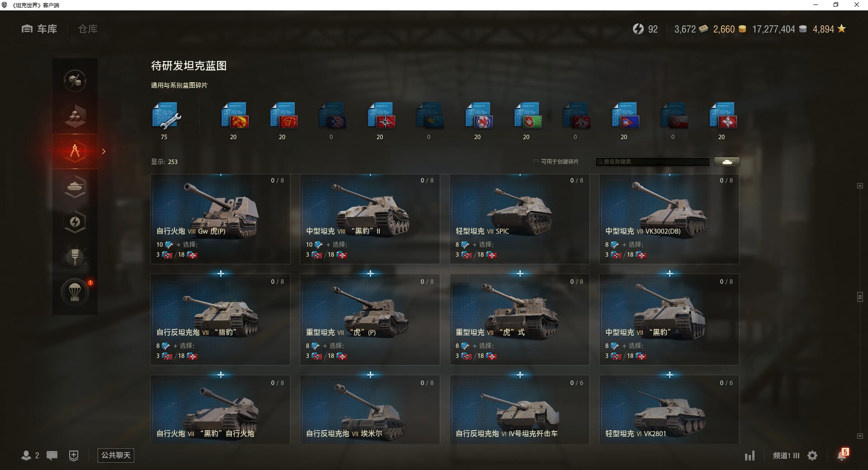This screenshot has width=868, height=470.
Task: Expand the plus above the 猎豹 blueprint card
Action: pos(221,273)
